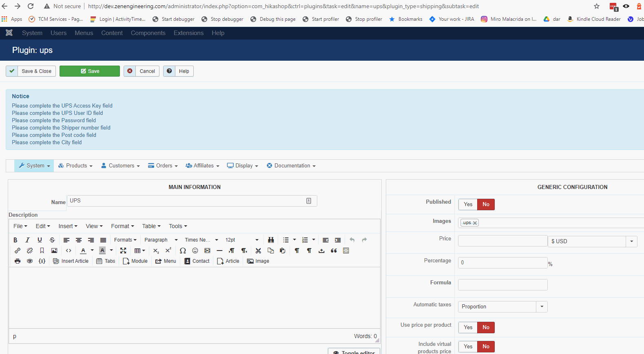This screenshot has width=644, height=354.
Task: Open source code view in the editor
Action: [x=69, y=251]
